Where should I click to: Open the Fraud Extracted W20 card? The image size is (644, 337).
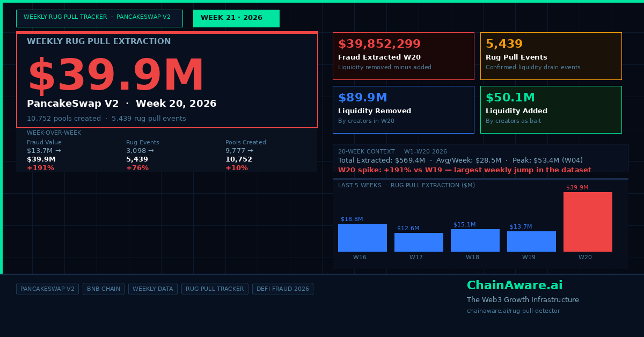pos(404,56)
